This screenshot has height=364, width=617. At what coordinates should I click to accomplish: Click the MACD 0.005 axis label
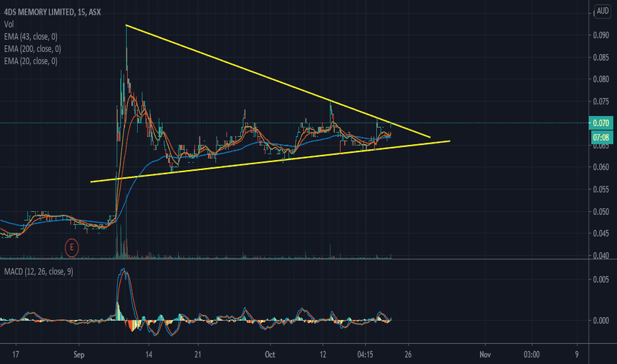[601, 279]
